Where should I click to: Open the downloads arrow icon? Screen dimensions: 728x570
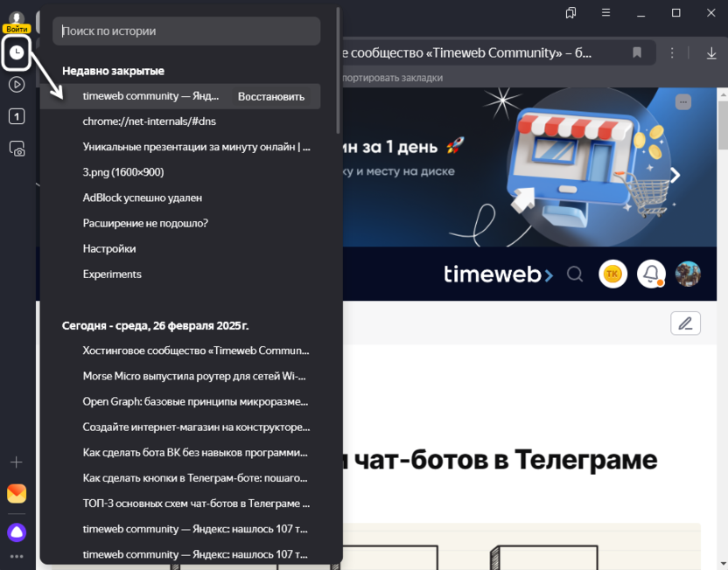pyautogui.click(x=711, y=53)
